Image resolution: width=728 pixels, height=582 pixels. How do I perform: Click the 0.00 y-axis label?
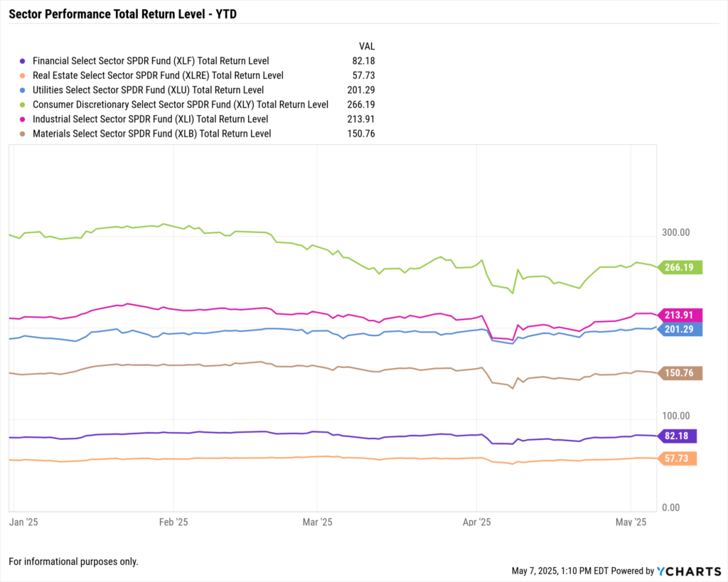pos(671,507)
